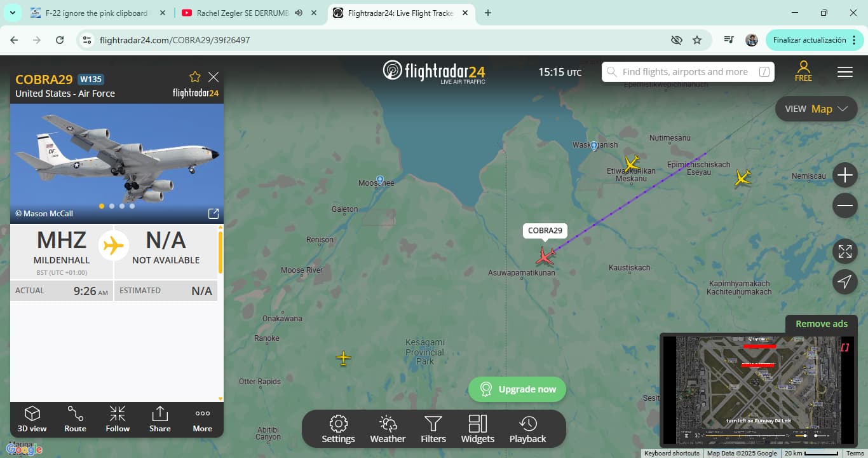Click the W135 aircraft type badge
868x458 pixels.
[x=91, y=80]
